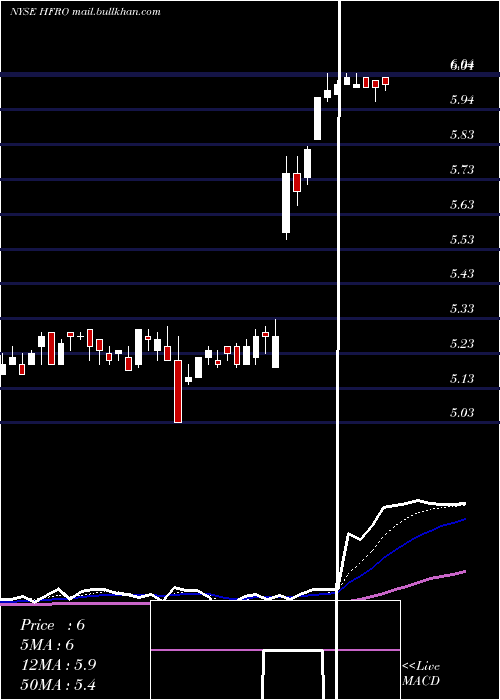
Task: Click the 50MA : 5.4 readout
Action: point(58,684)
